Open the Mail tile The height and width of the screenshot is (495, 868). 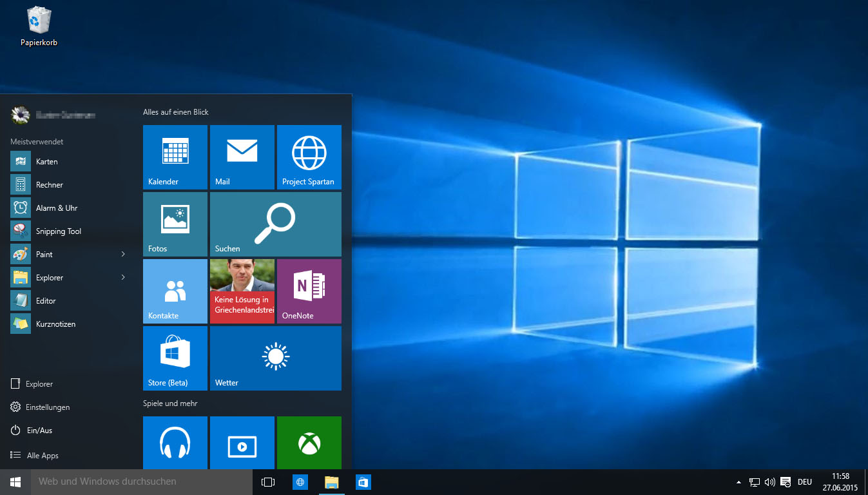click(x=242, y=157)
